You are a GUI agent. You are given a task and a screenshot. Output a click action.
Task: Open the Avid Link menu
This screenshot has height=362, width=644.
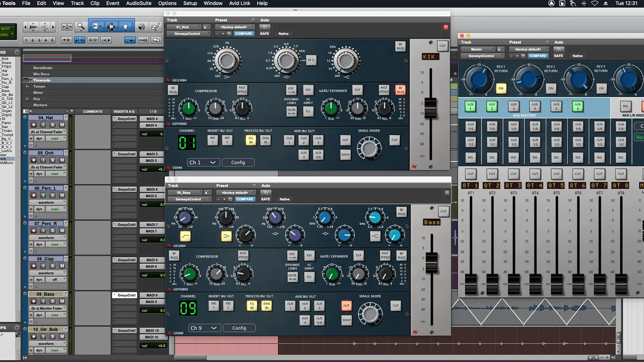[239, 3]
